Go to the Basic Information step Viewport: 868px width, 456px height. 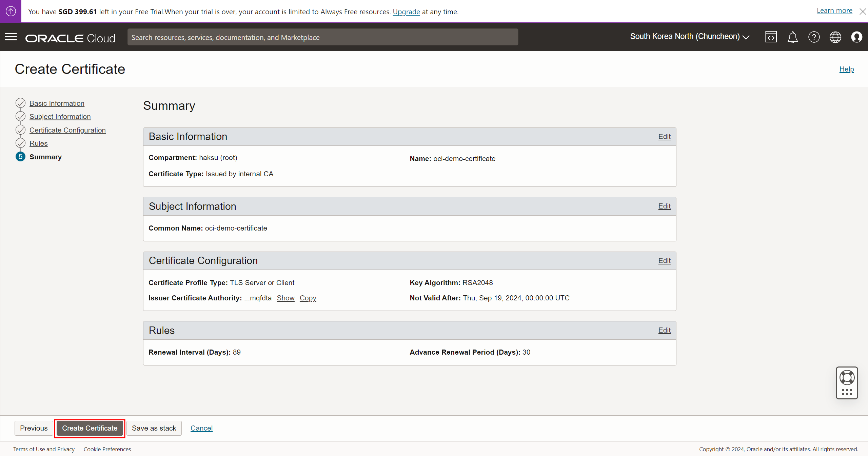[57, 103]
